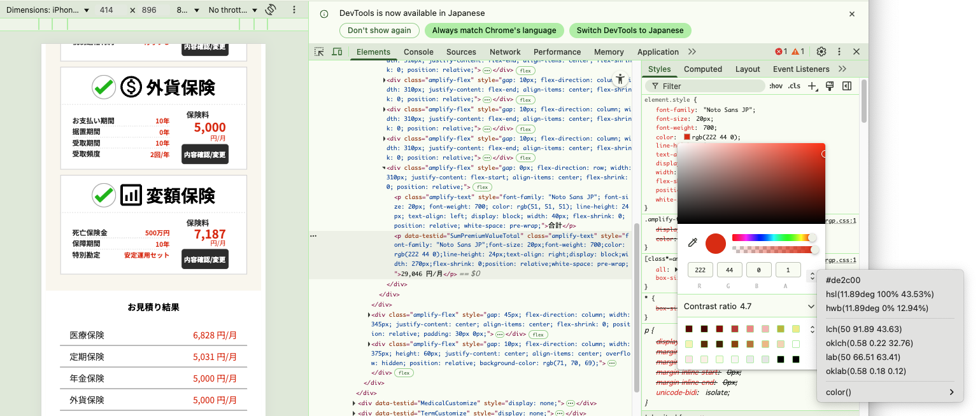Click Always match Chrome's language
Viewport: 980px width, 416px height.
tap(494, 30)
